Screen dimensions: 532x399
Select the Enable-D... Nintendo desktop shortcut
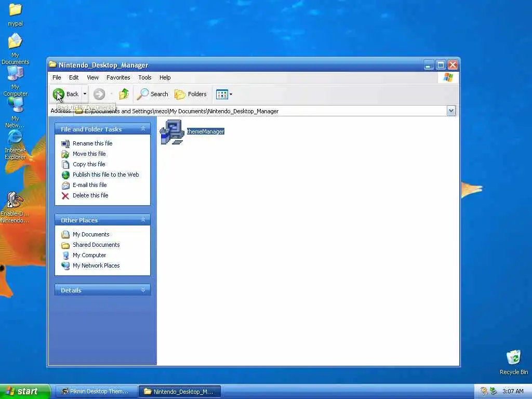pos(15,200)
